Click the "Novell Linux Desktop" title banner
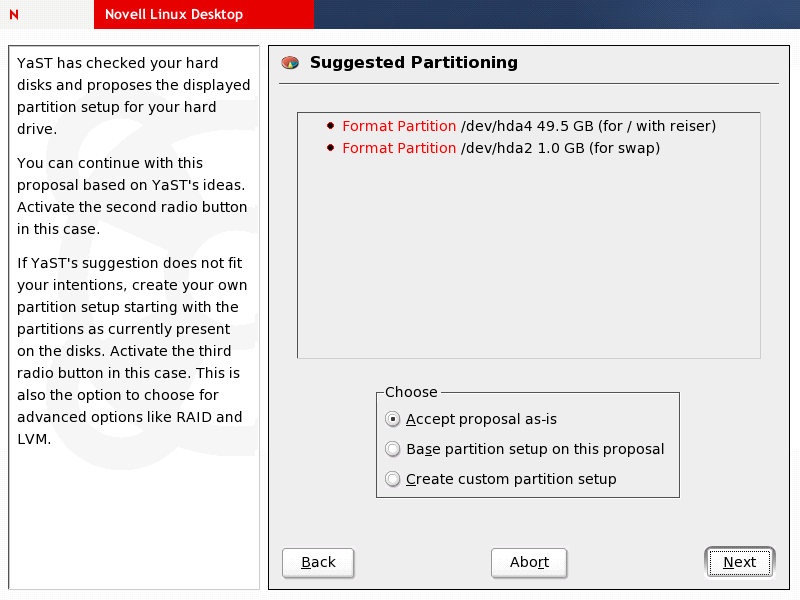The image size is (800, 600). coord(175,15)
